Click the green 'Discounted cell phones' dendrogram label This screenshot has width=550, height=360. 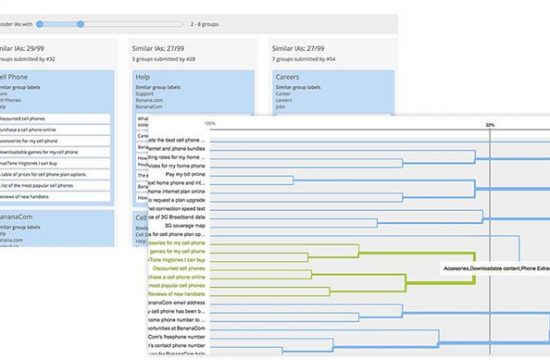179,268
